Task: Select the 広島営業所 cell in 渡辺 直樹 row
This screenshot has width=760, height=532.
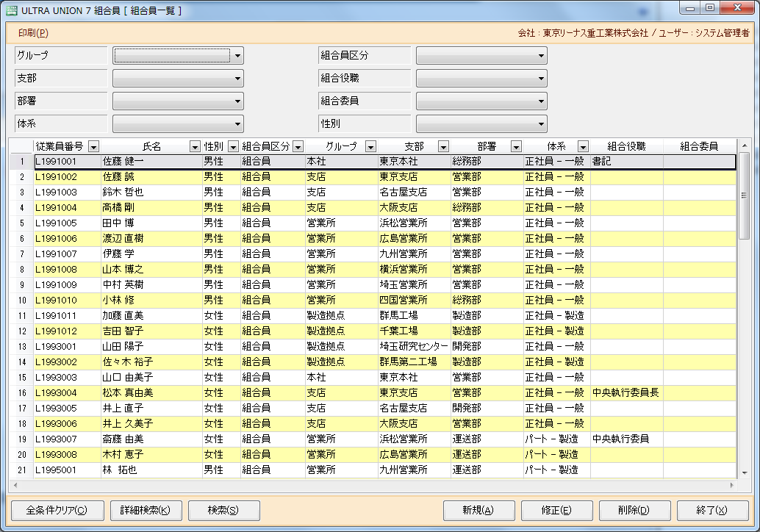Action: tap(415, 239)
